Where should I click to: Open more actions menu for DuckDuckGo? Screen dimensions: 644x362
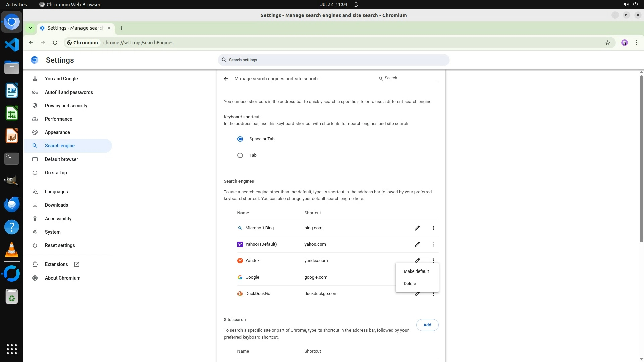433,295
